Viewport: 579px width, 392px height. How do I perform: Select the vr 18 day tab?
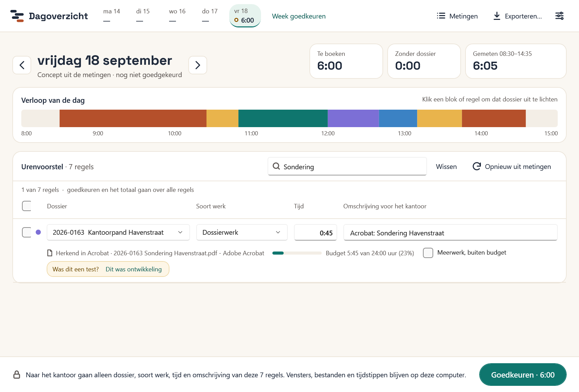tap(245, 16)
